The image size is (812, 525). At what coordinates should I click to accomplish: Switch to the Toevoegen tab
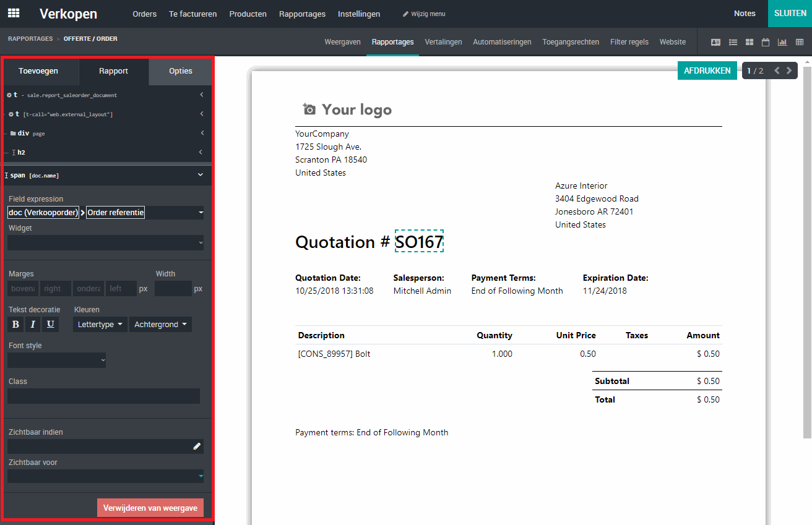(39, 71)
